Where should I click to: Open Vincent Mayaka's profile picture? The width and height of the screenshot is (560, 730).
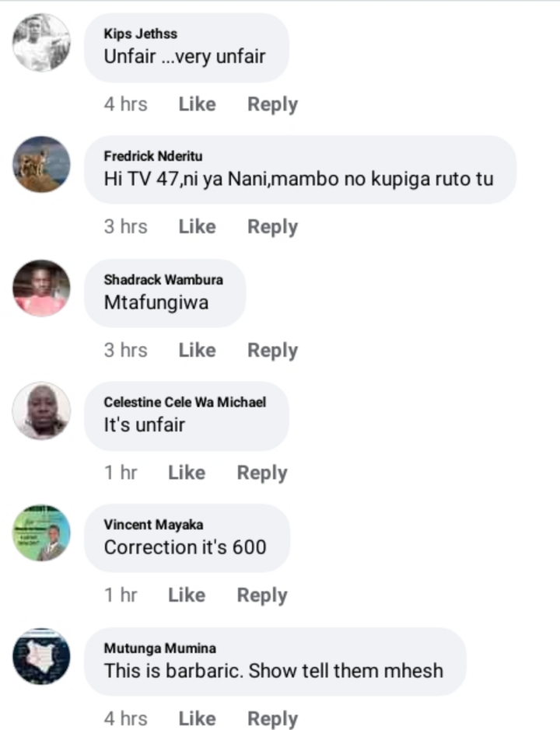[41, 533]
